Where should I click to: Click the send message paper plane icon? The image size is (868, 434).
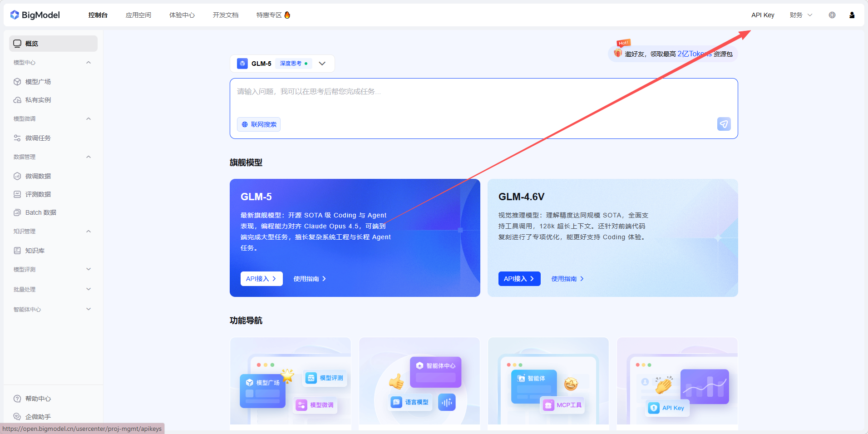[x=724, y=124]
